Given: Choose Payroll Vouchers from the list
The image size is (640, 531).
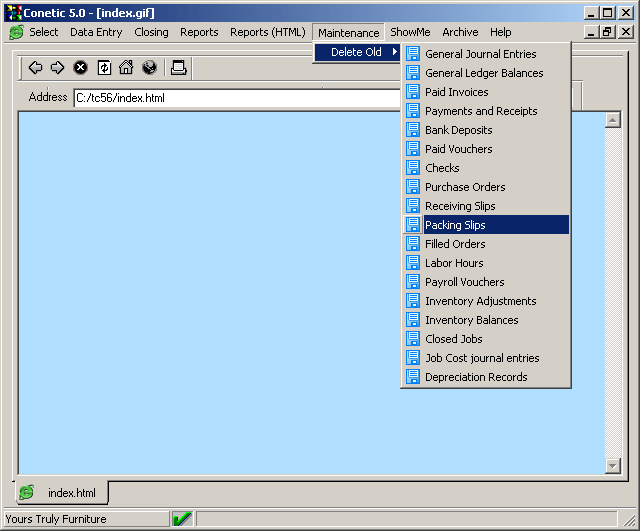Looking at the screenshot, I should (464, 282).
